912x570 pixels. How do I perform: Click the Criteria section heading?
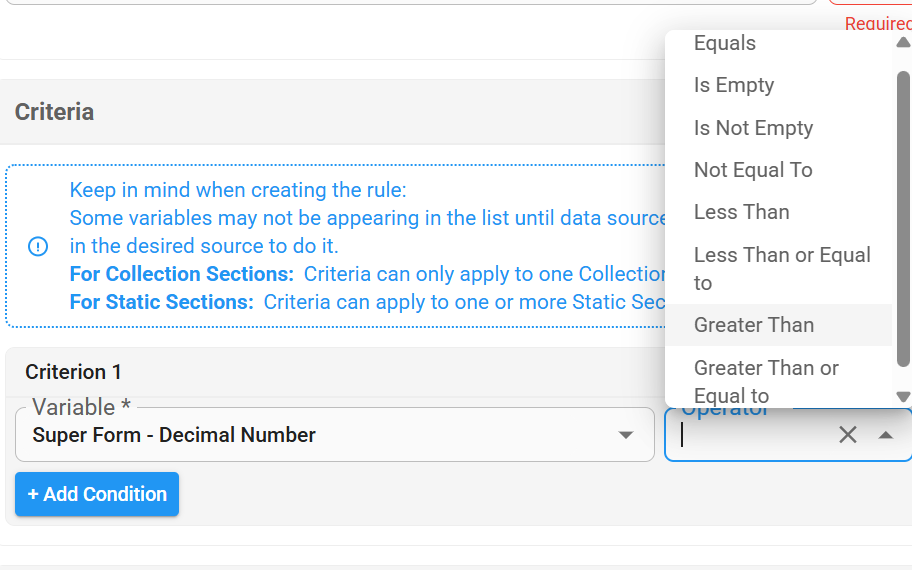pos(54,112)
